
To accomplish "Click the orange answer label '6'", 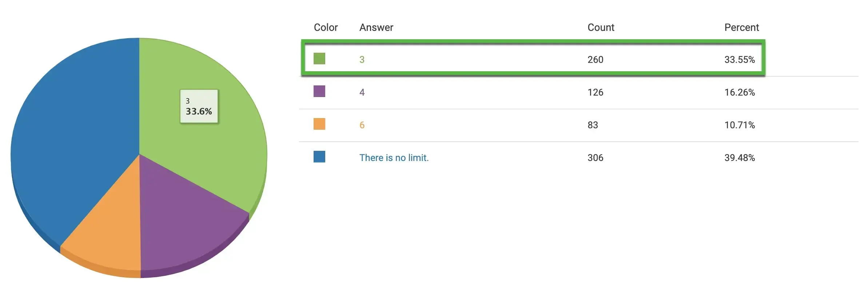I will pos(362,125).
